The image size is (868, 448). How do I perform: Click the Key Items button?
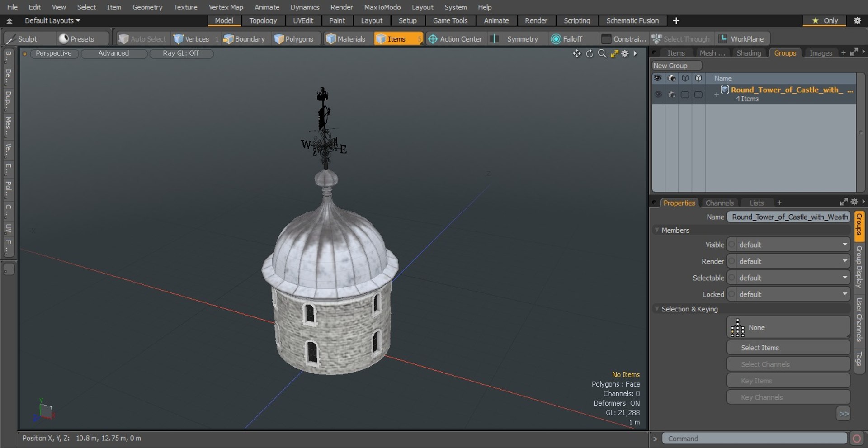(x=788, y=381)
